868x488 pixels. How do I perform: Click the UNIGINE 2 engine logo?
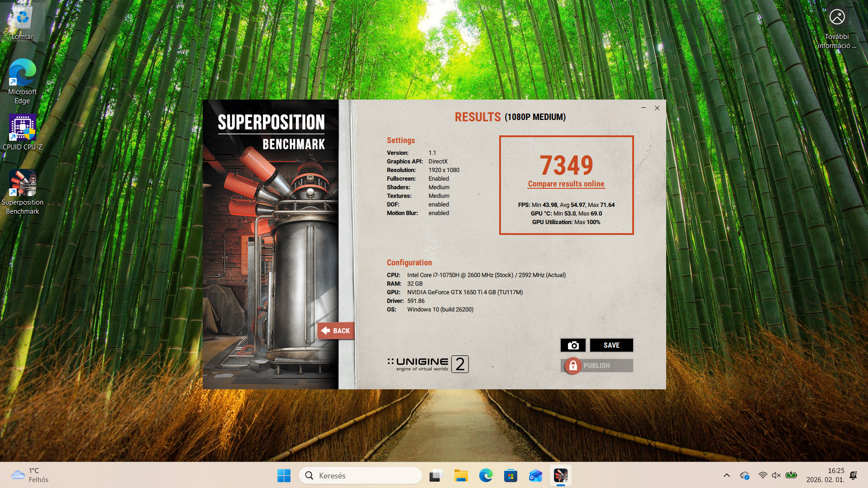pyautogui.click(x=428, y=364)
